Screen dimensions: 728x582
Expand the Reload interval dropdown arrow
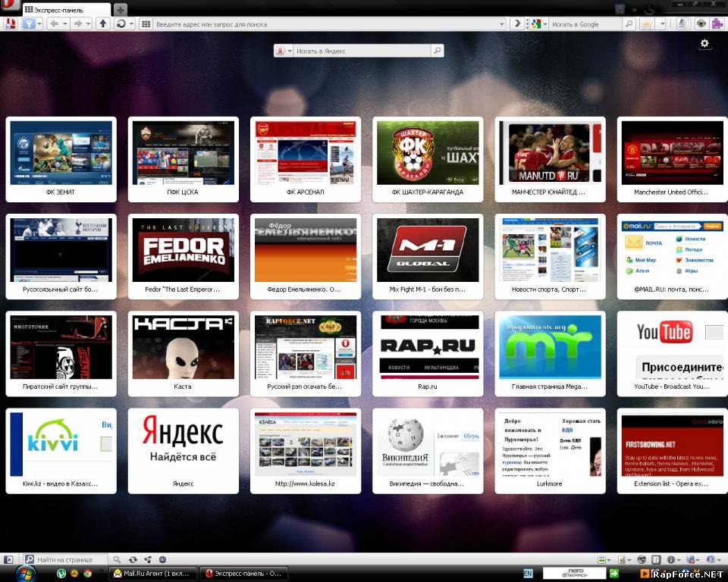pos(132,23)
